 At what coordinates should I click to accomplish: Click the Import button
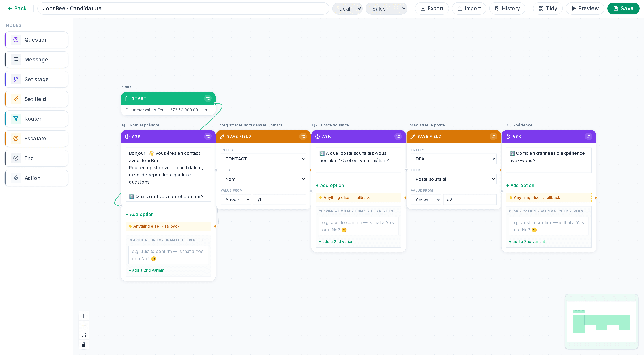(469, 8)
